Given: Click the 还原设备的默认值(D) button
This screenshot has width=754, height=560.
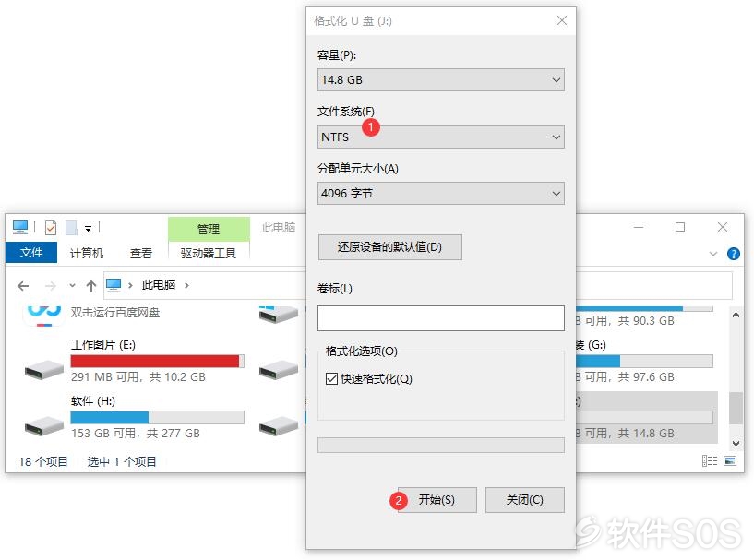Looking at the screenshot, I should point(390,247).
